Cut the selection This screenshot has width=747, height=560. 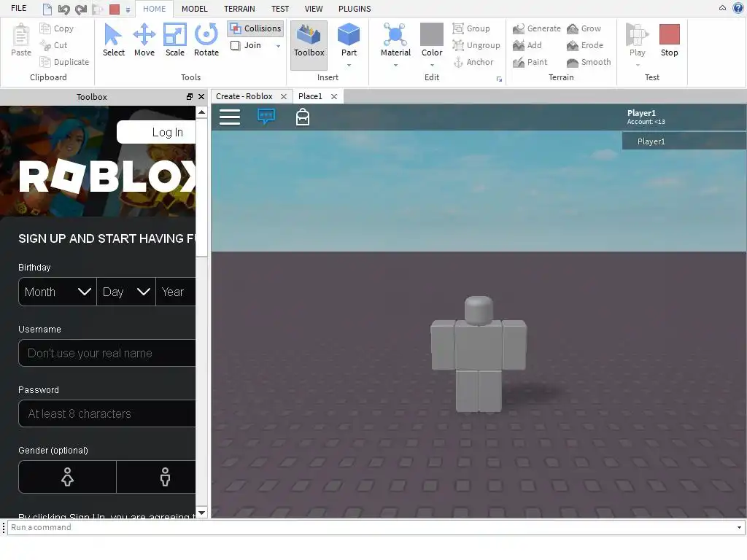pos(54,45)
